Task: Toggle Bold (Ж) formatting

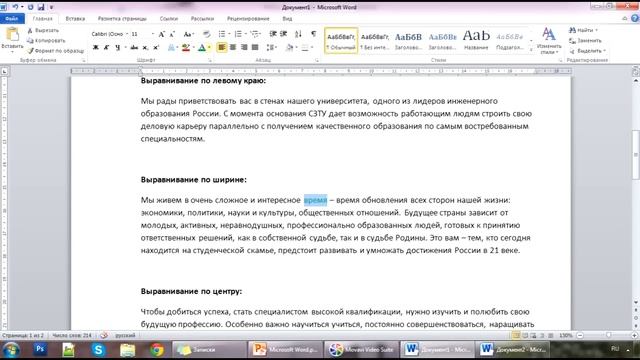Action: 96,48
